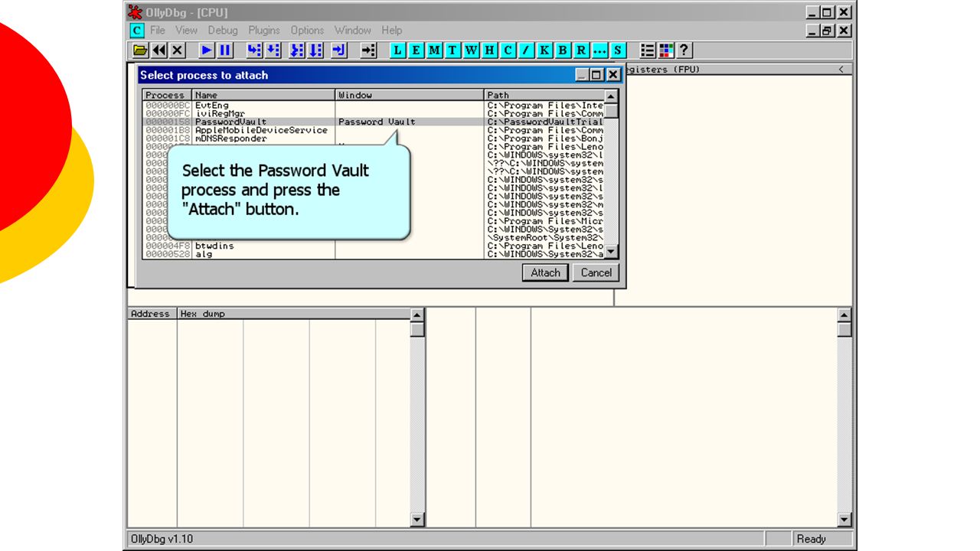Select the mDNSResponder process row
This screenshot has width=980, height=551.
(374, 139)
